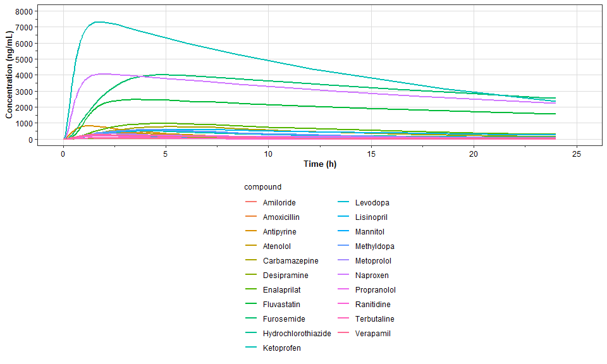Image resolution: width=607 pixels, height=364 pixels.
Task: Click the Fluvastatin legend color key
Action: (252, 304)
